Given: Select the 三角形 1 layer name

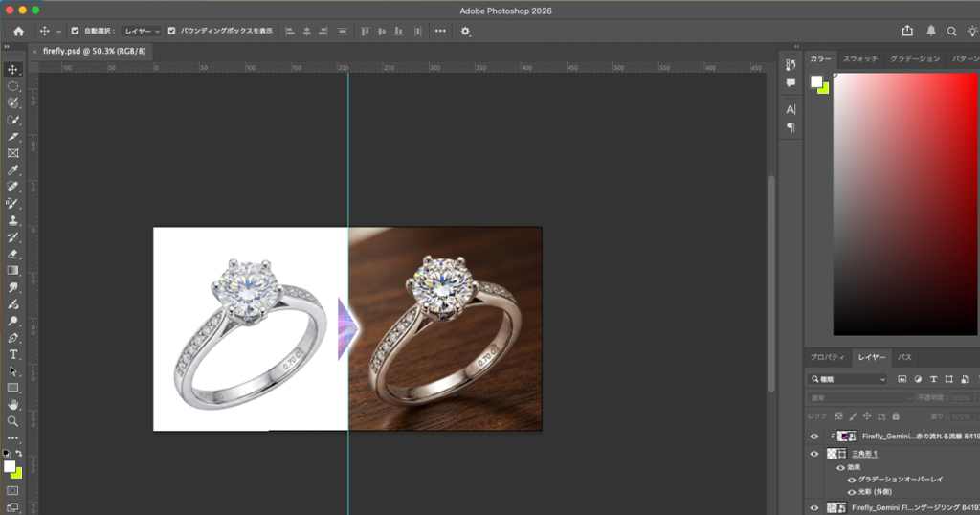Looking at the screenshot, I should coord(864,454).
